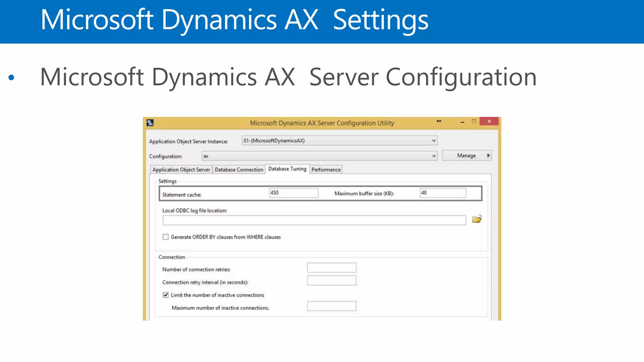Click 'Connection retry interval (in seconds):' label
This screenshot has height=362, width=644.
(205, 282)
